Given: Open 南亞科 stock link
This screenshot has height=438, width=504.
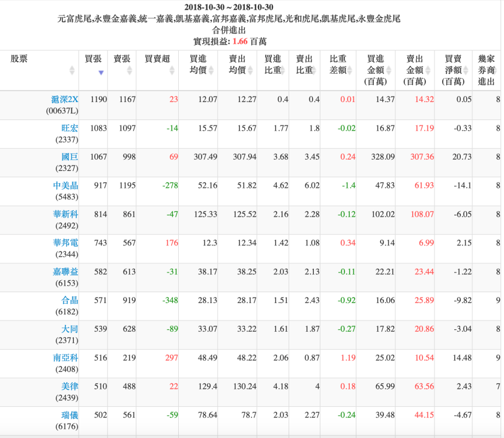Looking at the screenshot, I should click(x=66, y=358).
